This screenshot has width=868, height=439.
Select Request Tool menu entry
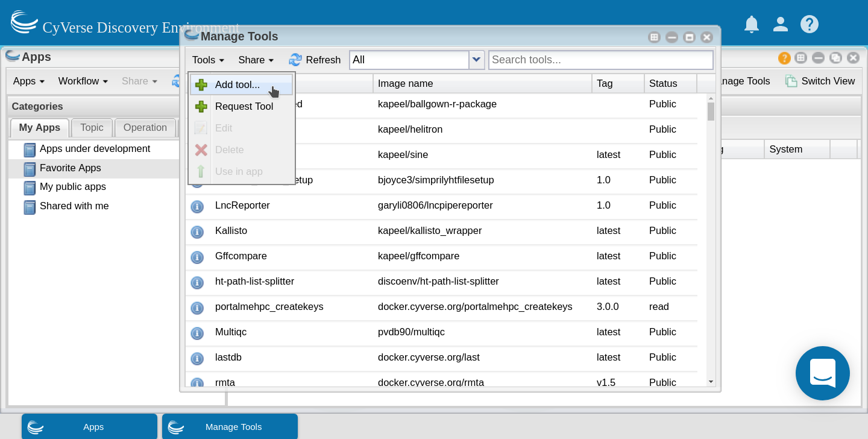242,107
